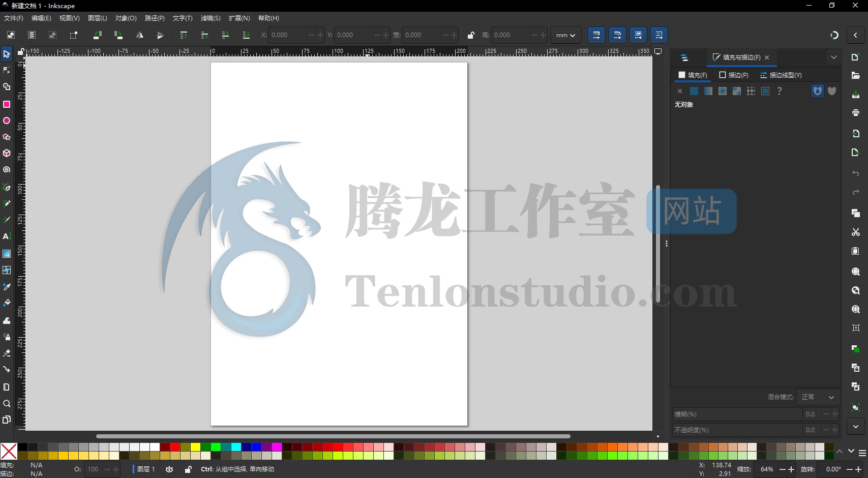Select the Node editing tool
The image size is (868, 478).
[x=7, y=70]
